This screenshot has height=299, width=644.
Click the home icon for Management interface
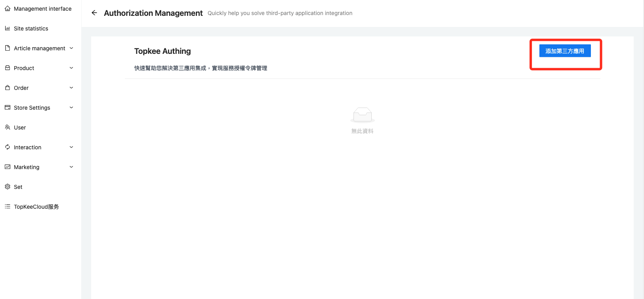point(8,8)
